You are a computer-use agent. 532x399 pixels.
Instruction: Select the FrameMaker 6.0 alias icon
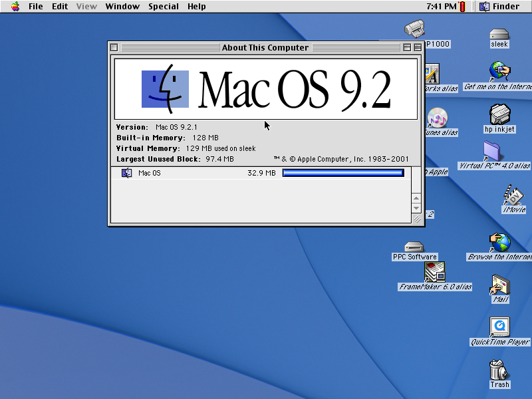pos(435,272)
